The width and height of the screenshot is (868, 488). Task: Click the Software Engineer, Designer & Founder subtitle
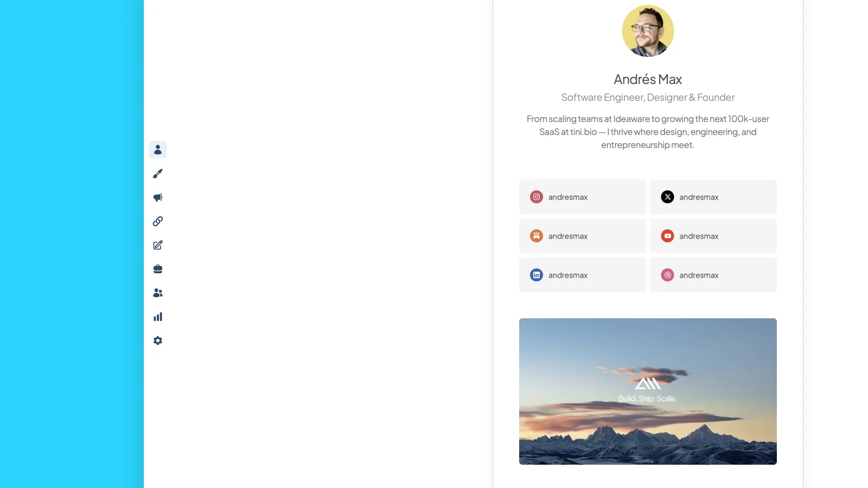pyautogui.click(x=648, y=98)
